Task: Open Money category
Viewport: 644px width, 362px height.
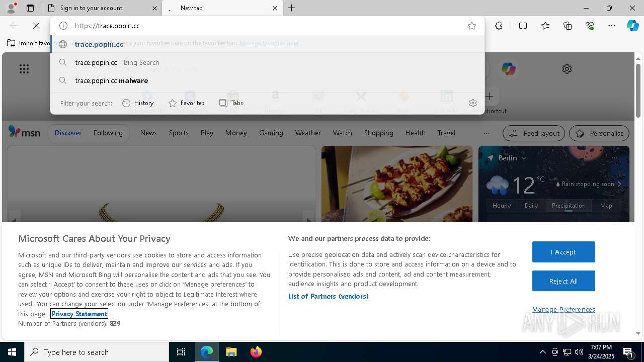Action: (236, 133)
